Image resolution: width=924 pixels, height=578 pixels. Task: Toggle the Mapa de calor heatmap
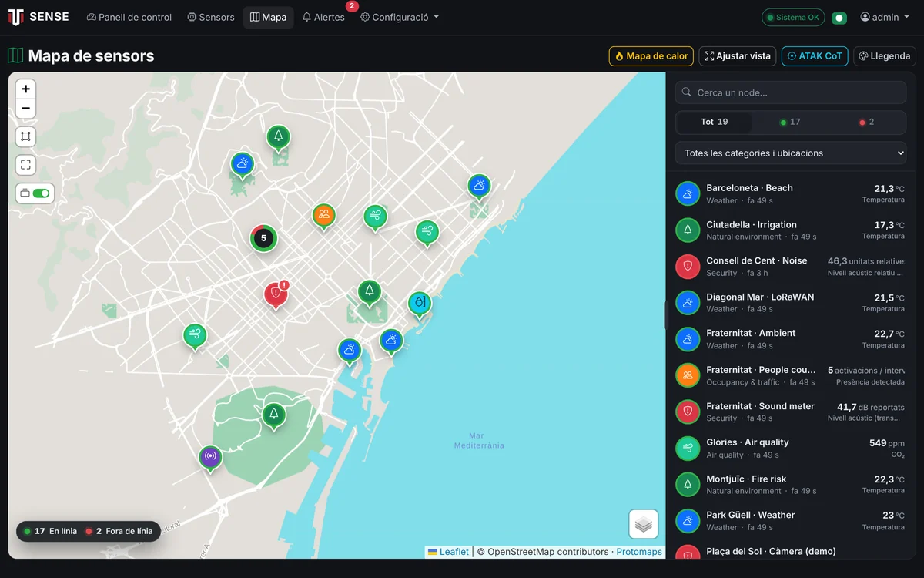pyautogui.click(x=651, y=56)
